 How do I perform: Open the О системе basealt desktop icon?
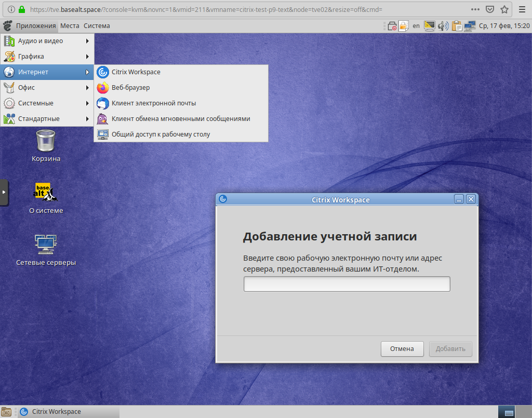[45, 192]
